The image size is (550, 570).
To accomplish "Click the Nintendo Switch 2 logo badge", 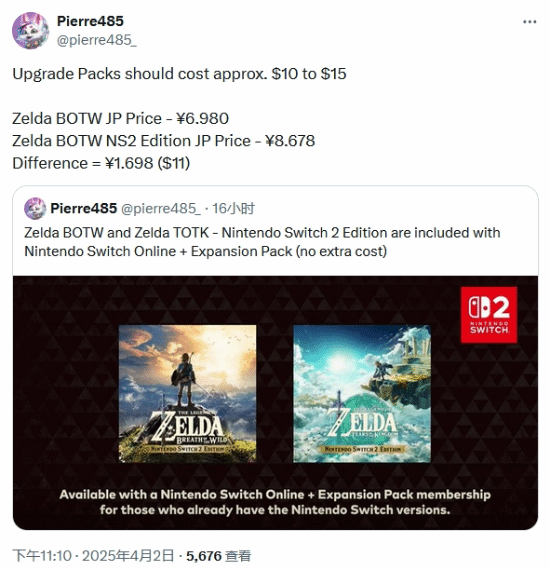I will [x=489, y=315].
